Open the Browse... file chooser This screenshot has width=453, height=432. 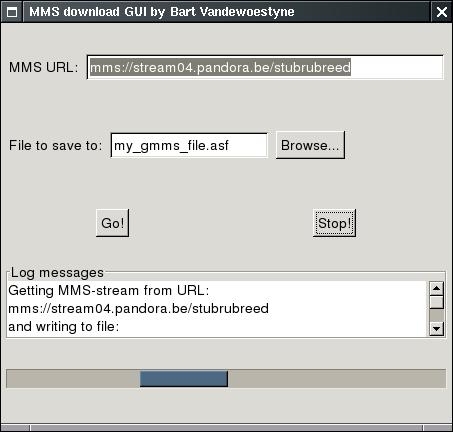coord(310,145)
